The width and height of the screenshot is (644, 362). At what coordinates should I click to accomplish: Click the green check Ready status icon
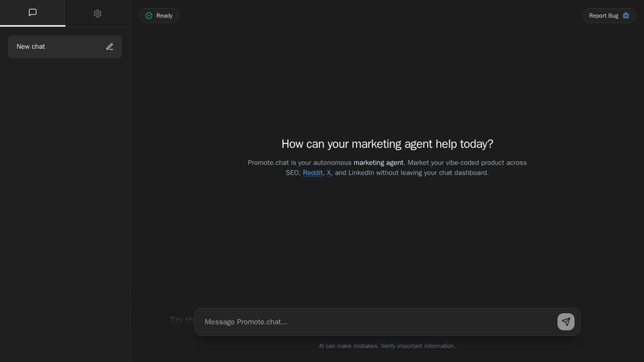click(149, 15)
